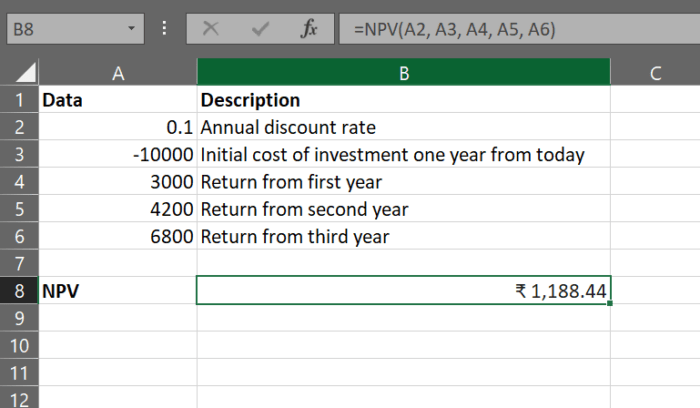Screen dimensions: 700x408
Task: Click into the formula bar with NPV formula
Action: tap(519, 29)
